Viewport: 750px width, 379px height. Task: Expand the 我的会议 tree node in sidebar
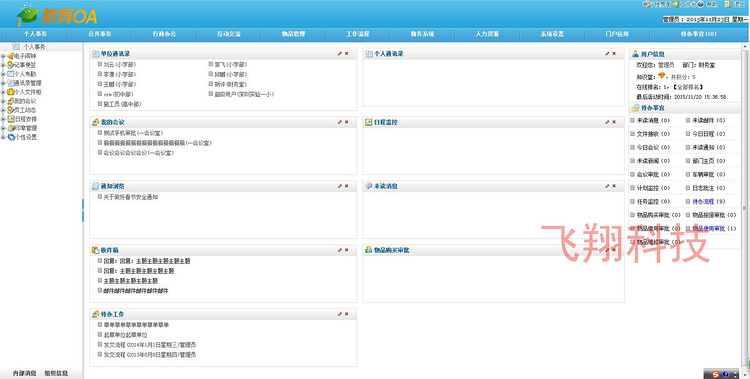pos(3,101)
